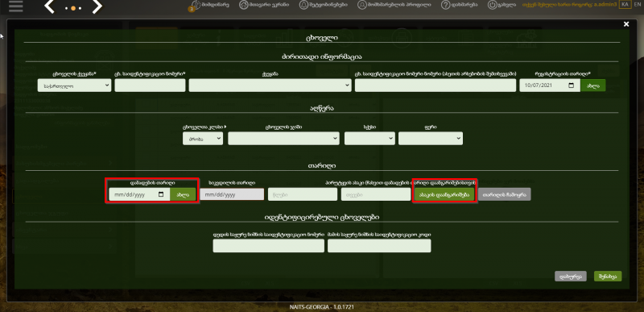Open the user profile icon
The image size is (644, 312).
[361, 6]
